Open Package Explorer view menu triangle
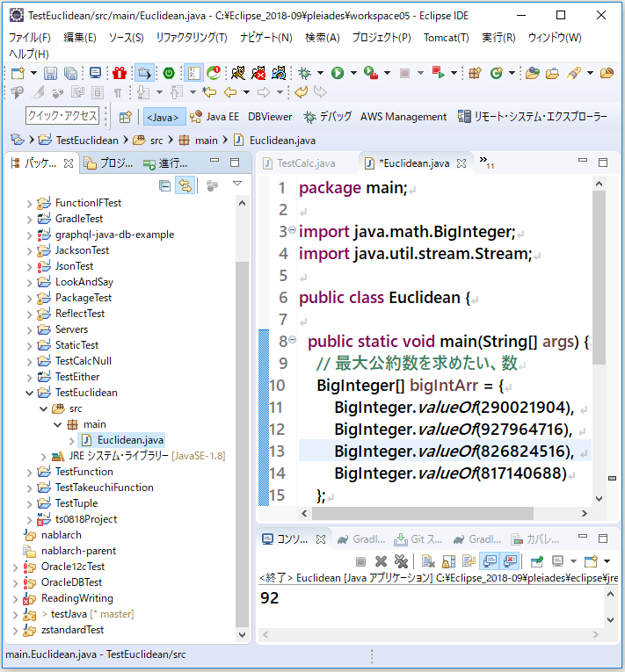This screenshot has width=625, height=672. point(237,184)
